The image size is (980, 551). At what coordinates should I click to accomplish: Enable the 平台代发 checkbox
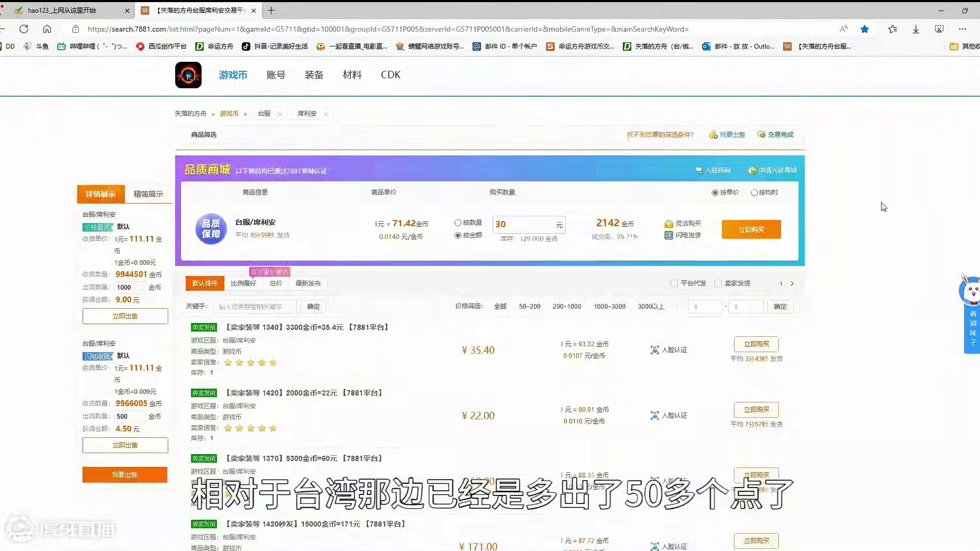[x=674, y=283]
